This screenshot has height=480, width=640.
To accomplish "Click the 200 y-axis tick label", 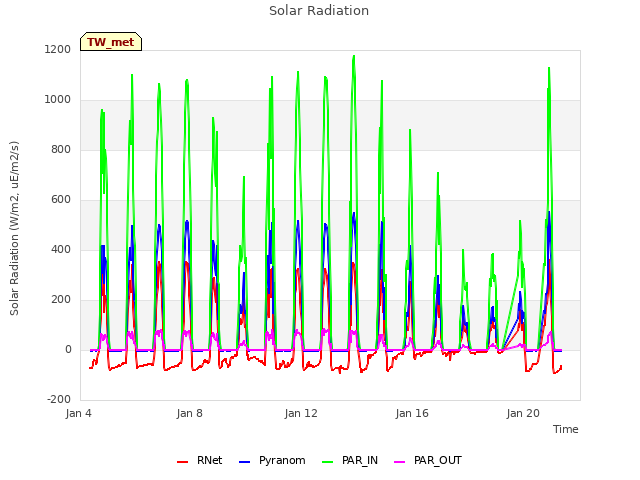I will [61, 300].
